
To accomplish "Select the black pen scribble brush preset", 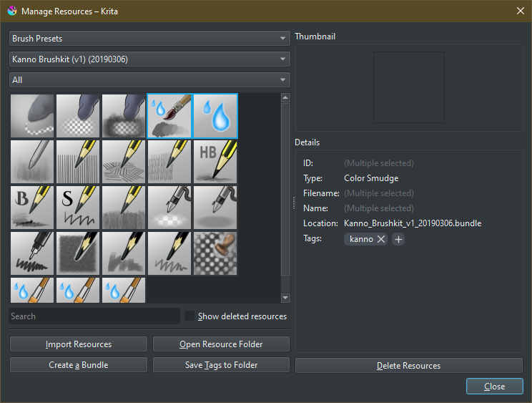I will click(32, 253).
